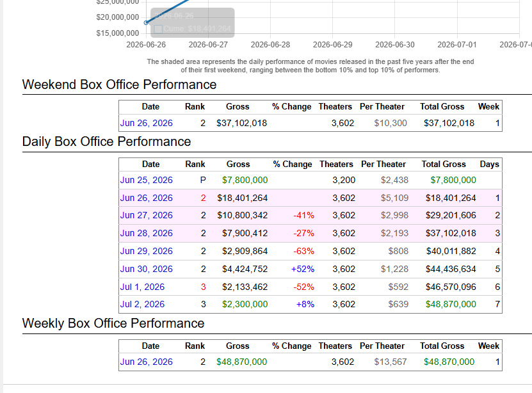
Task: Select the $18,401,264 gross cell for Jun 26
Action: (x=242, y=198)
